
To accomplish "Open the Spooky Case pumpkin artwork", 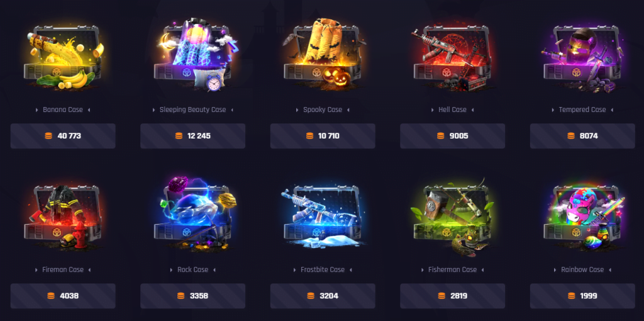I will tap(323, 53).
